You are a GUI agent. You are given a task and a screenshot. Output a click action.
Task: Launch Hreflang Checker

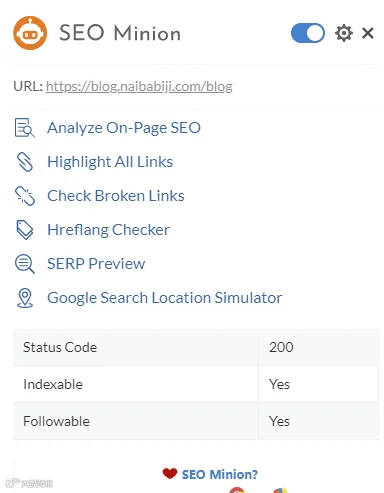[x=109, y=230]
